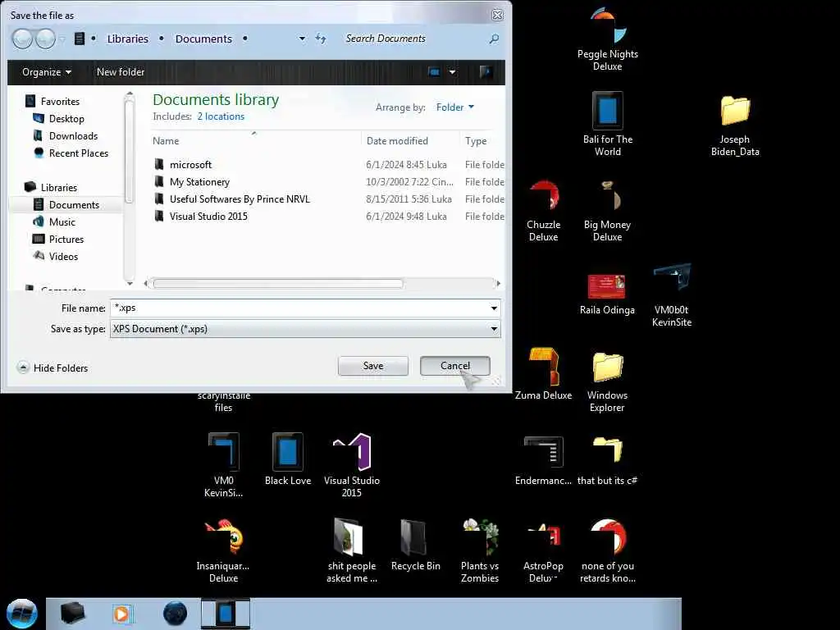Select the My Stationery folder row

point(328,181)
